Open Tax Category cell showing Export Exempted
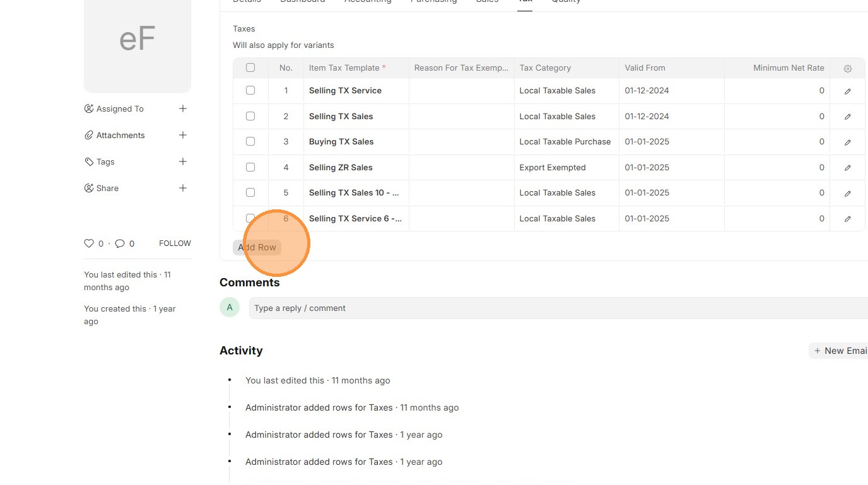The height and width of the screenshot is (485, 868). (566, 168)
